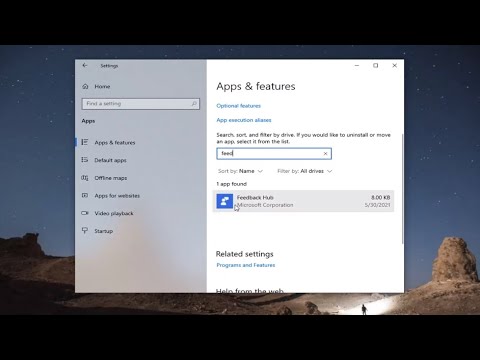Image resolution: width=480 pixels, height=360 pixels.
Task: Click the Apps & features sidebar icon
Action: point(85,142)
